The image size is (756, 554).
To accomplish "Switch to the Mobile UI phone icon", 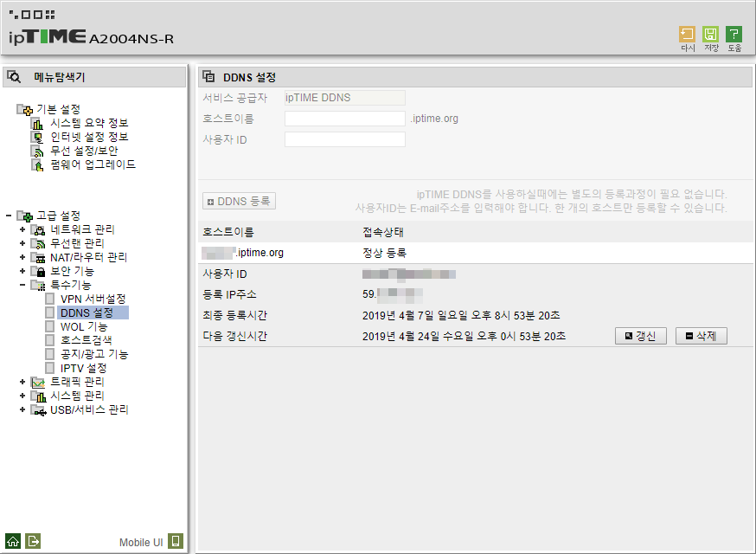I will pyautogui.click(x=176, y=541).
